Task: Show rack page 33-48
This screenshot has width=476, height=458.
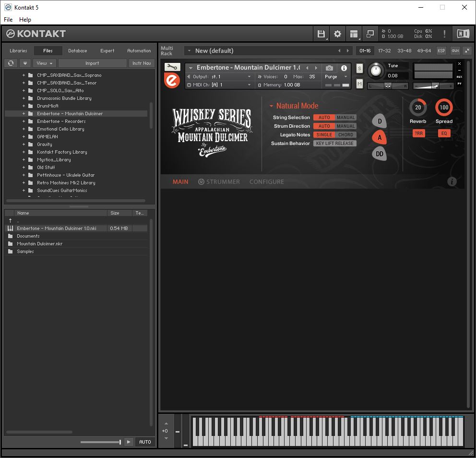Action: tap(405, 51)
